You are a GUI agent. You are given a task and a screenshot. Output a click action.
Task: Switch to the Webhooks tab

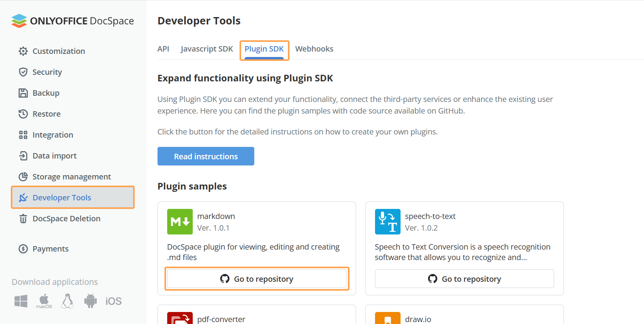click(314, 49)
